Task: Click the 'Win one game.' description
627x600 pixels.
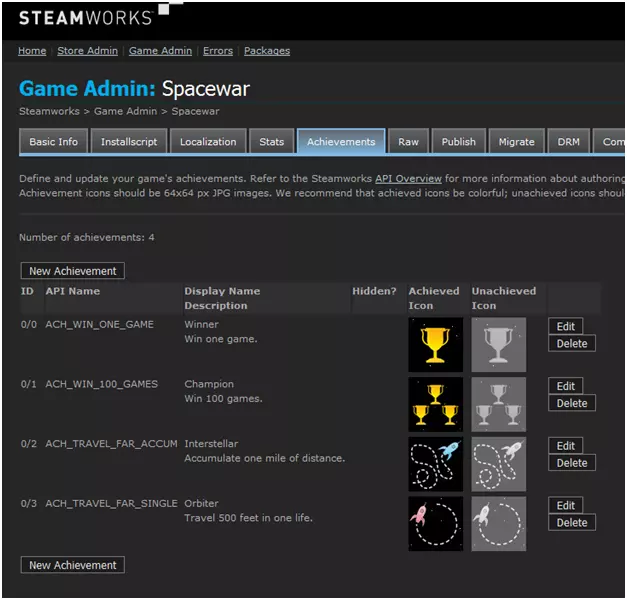Action: click(x=221, y=339)
